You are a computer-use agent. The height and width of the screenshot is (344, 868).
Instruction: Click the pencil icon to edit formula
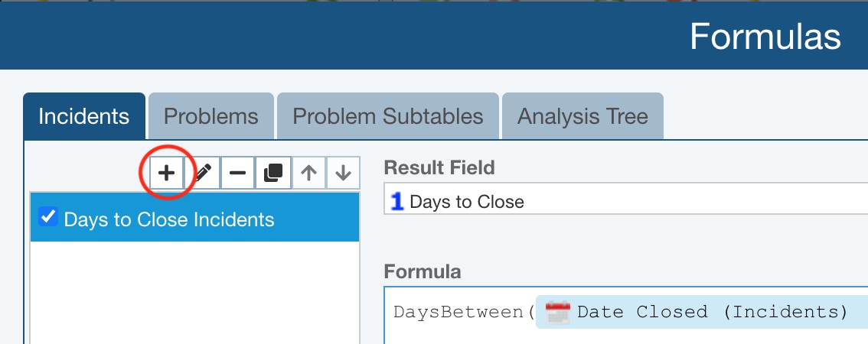[203, 174]
